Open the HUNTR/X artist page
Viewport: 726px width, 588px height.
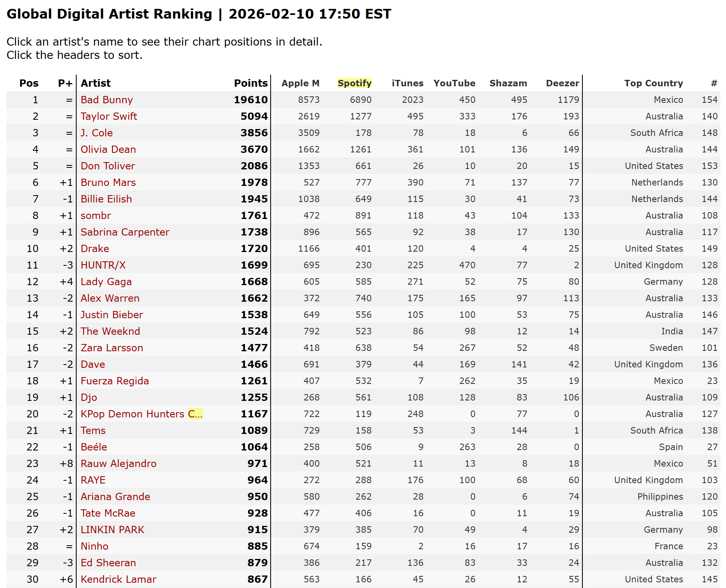(104, 265)
